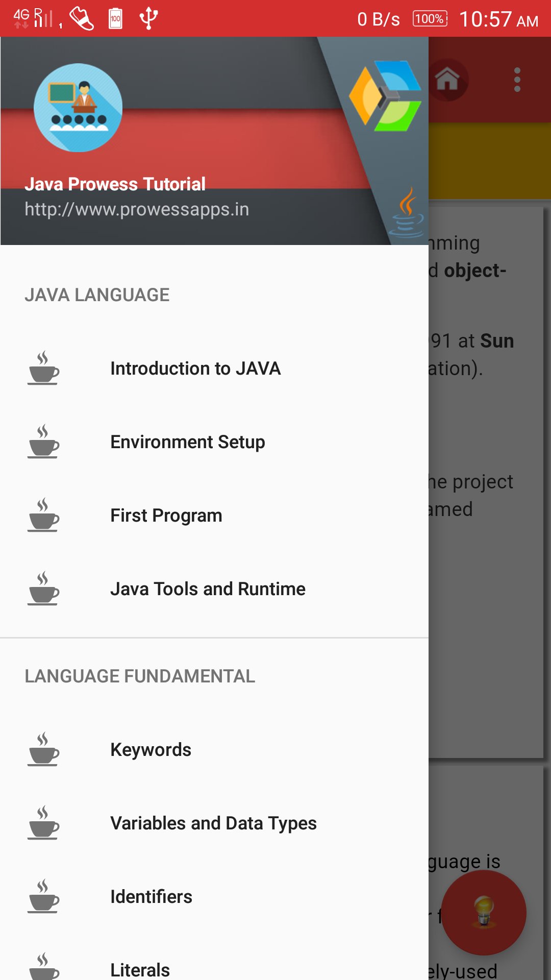Select Environment Setup from the drawer
Viewport: 551px width, 980px height.
pos(214,442)
